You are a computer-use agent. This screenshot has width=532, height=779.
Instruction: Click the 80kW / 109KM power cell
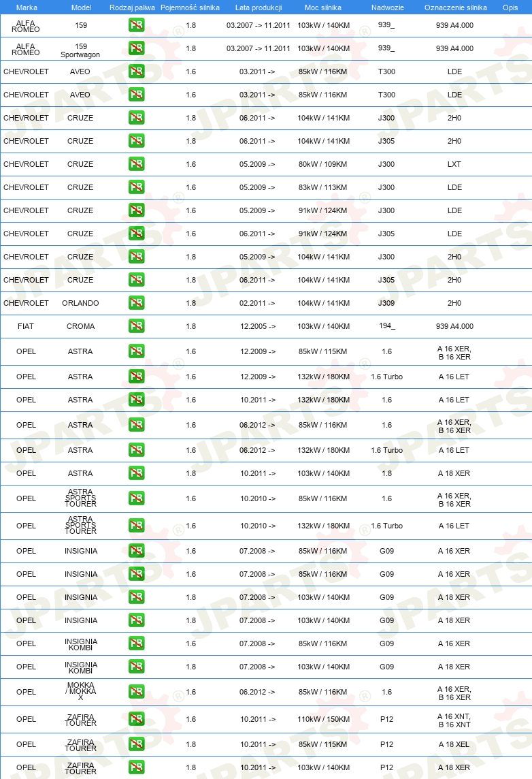322,164
